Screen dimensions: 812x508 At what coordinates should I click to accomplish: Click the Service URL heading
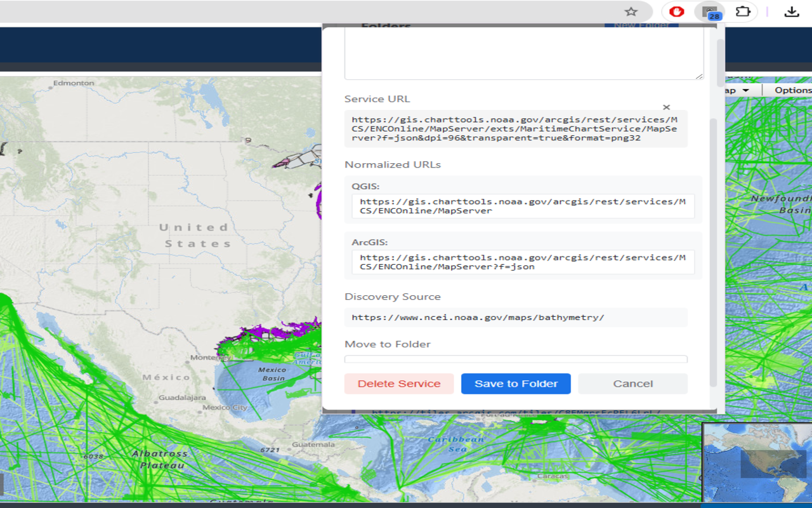377,99
